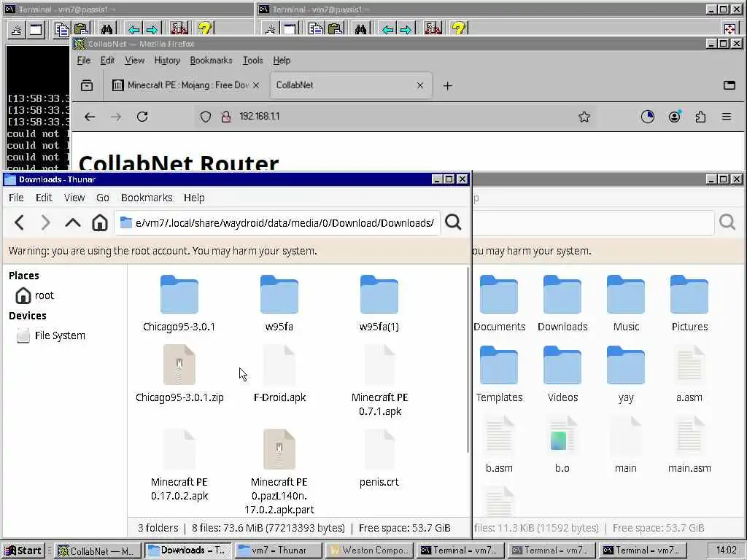Click the search magnifier in Downloads Thunar
Image resolution: width=747 pixels, height=560 pixels.
tap(453, 222)
